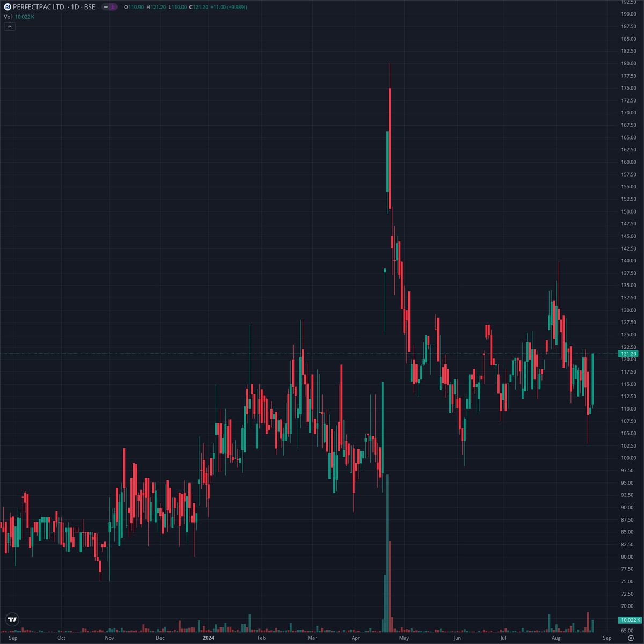
Task: Click the Jul label on time axis
Action: (503, 638)
